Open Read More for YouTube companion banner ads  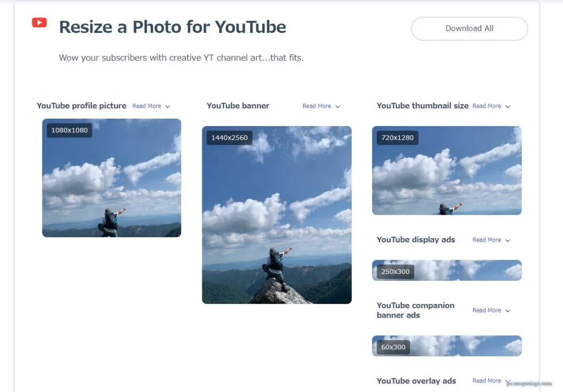(487, 310)
